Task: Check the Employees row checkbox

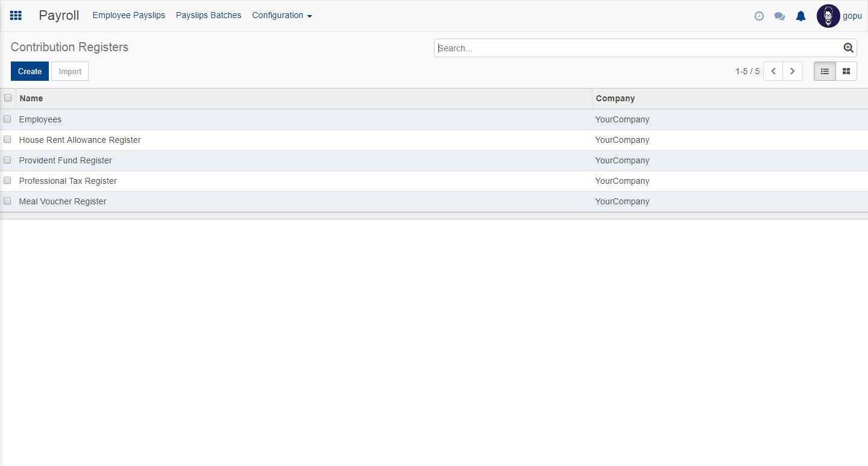Action: tap(8, 119)
